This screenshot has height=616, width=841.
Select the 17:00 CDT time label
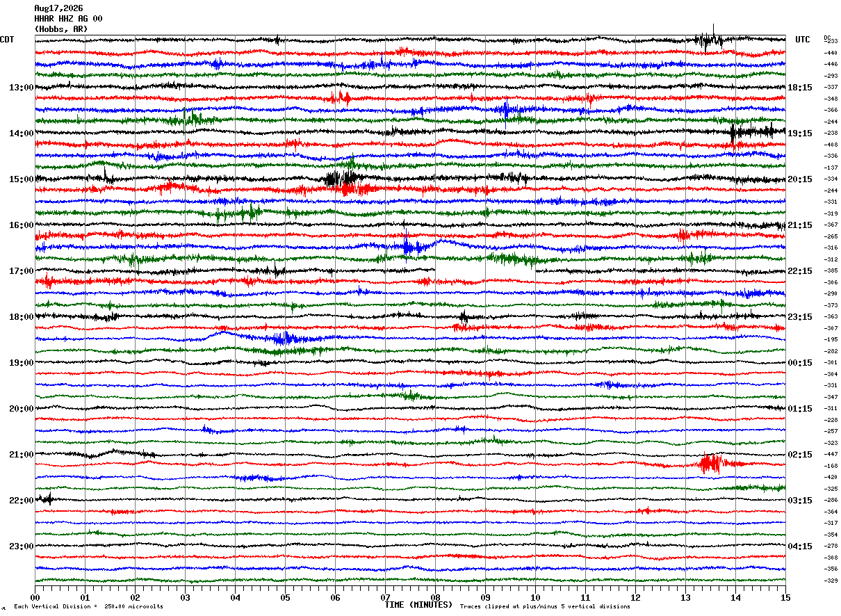coord(22,271)
